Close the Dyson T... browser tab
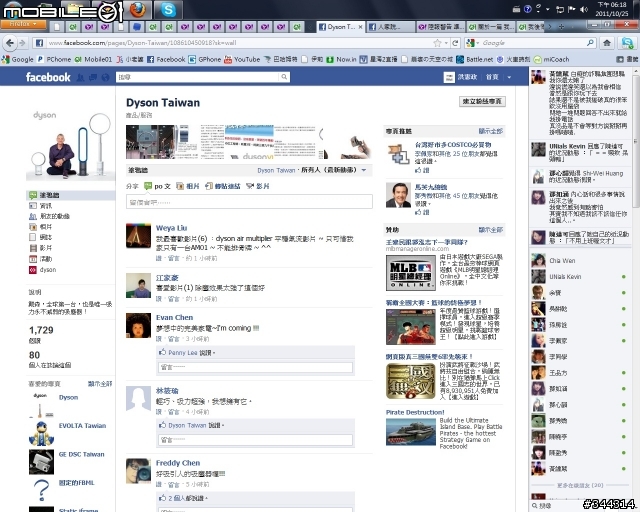 tap(360, 27)
